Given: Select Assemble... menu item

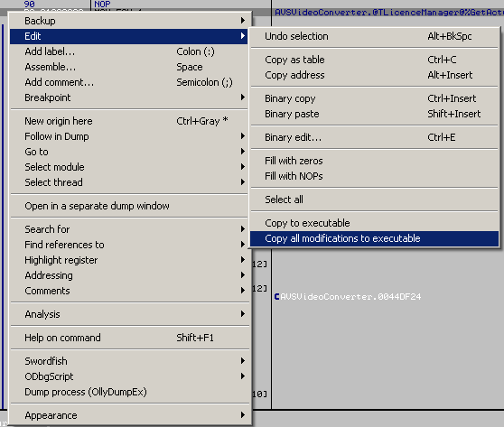Looking at the screenshot, I should point(128,67).
